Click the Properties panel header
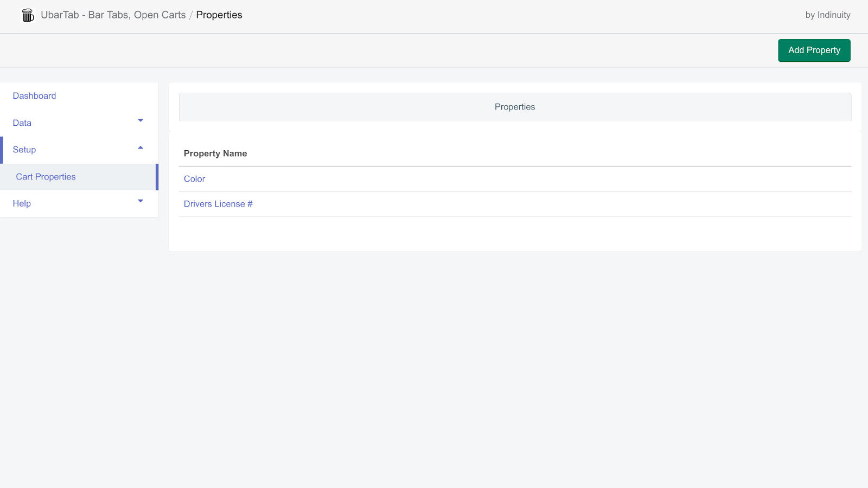This screenshot has height=488, width=868. (x=514, y=107)
